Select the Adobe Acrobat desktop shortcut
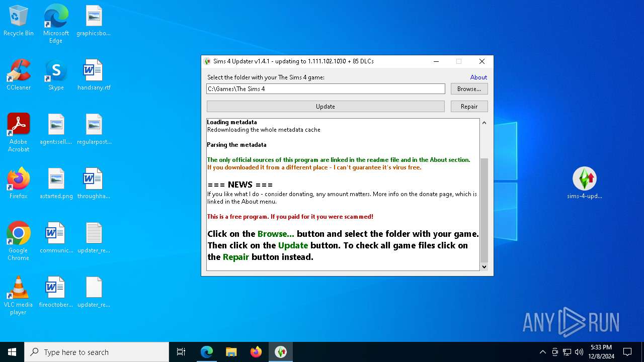Screen dimensions: 644x362 tap(19, 133)
